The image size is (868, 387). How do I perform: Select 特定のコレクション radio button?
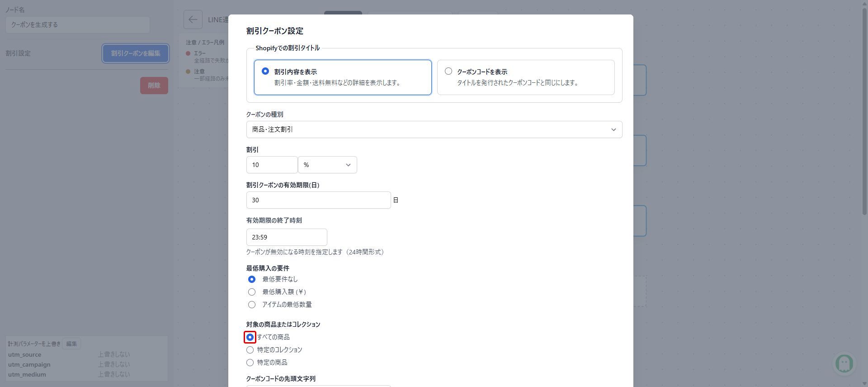(250, 350)
